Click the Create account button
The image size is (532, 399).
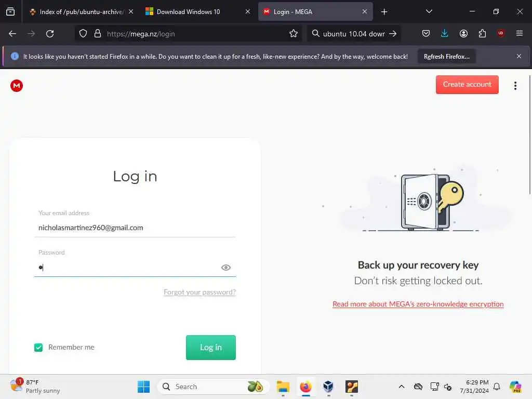[467, 85]
